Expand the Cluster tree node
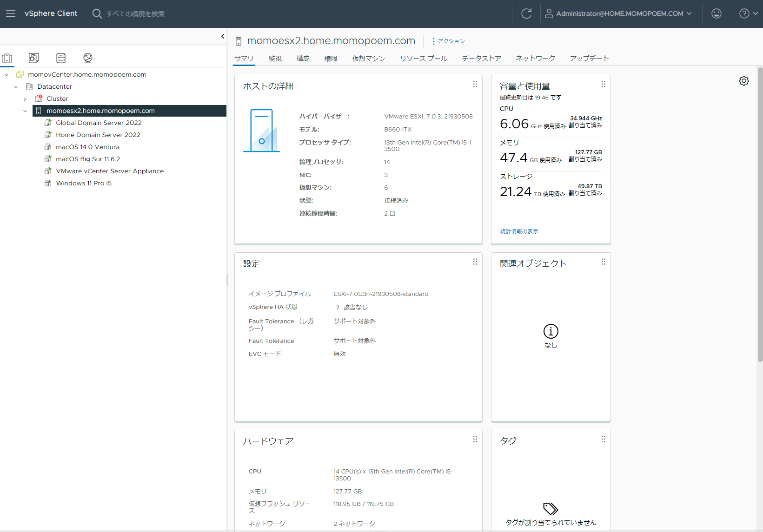This screenshot has width=763, height=532. [25, 99]
